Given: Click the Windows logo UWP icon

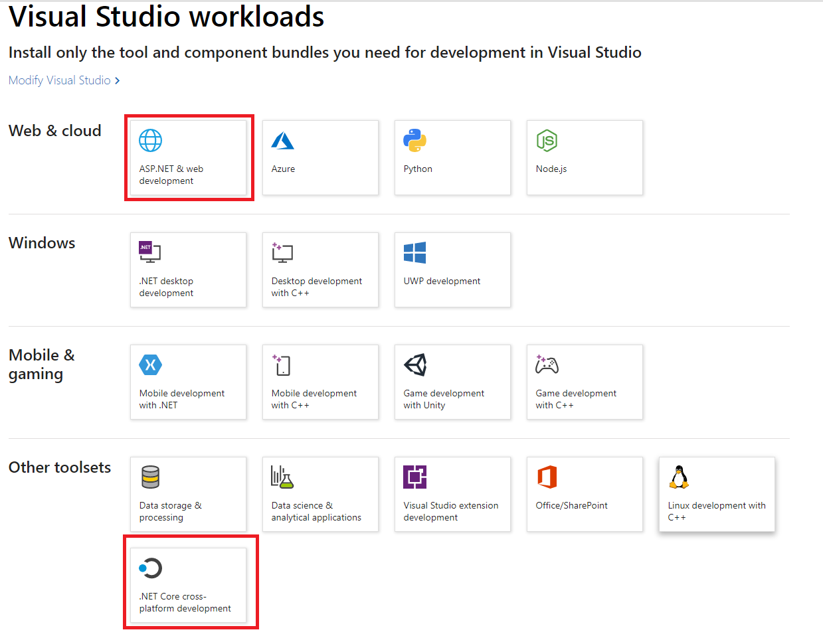Looking at the screenshot, I should (x=414, y=253).
